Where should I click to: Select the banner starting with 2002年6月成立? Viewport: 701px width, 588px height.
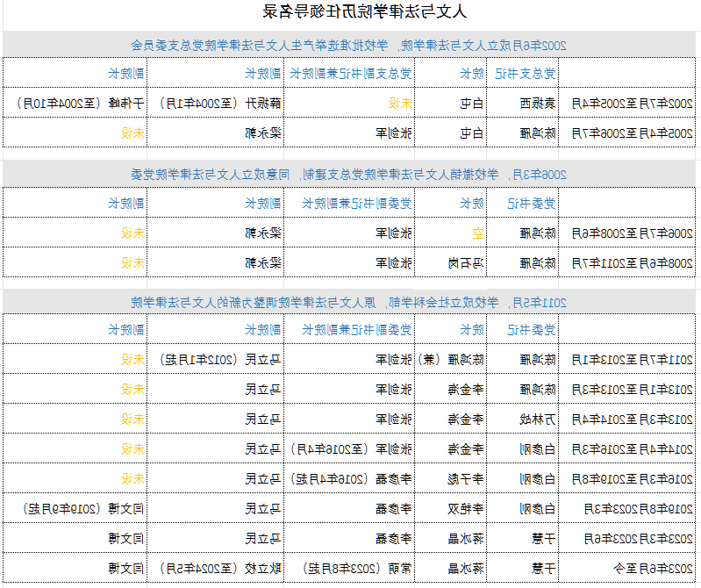(x=348, y=45)
